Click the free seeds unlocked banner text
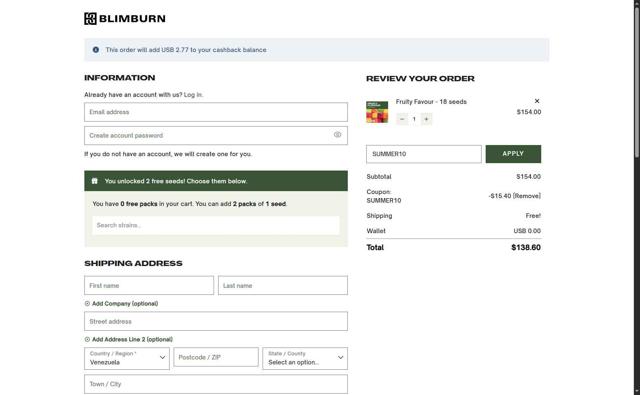Image resolution: width=640 pixels, height=395 pixels. click(x=176, y=181)
